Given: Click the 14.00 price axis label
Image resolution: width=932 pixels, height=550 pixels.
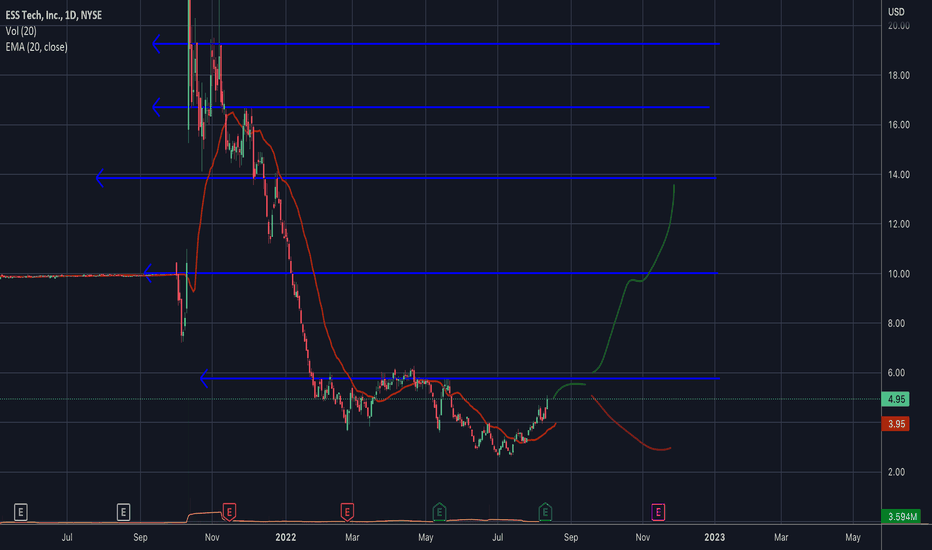Looking at the screenshot, I should tap(898, 174).
